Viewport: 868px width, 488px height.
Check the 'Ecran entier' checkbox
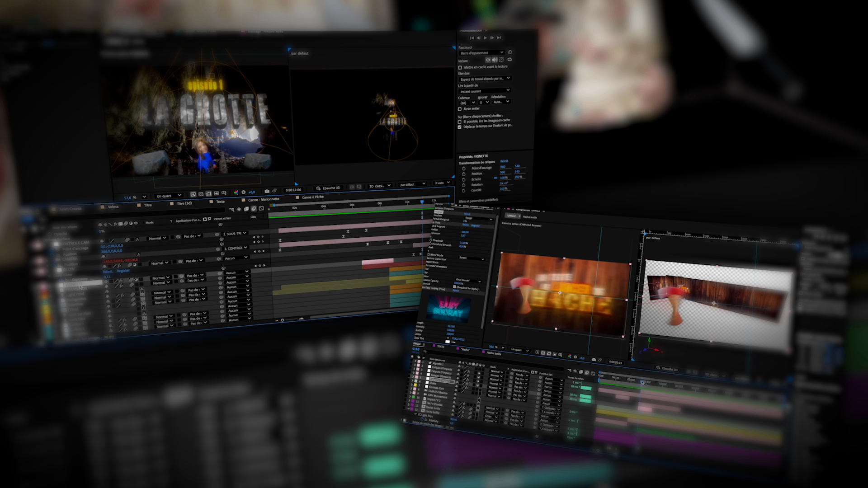pos(460,109)
